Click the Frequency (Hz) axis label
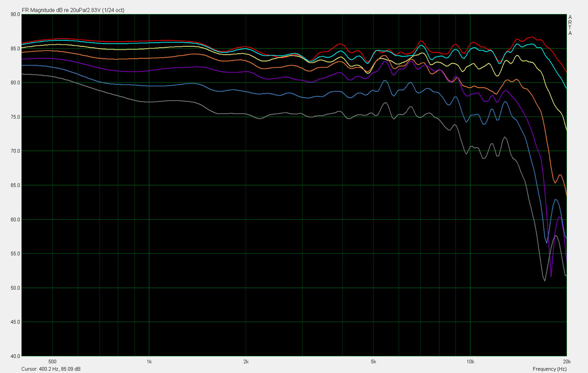The height and width of the screenshot is (373, 588). coord(549,369)
